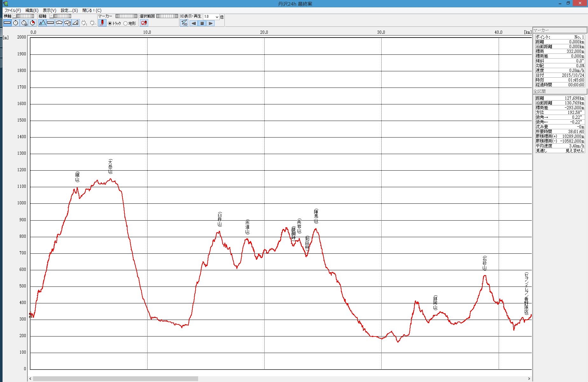
Task: Select the mountain elevation vertical-axis icon
Action: [x=42, y=23]
